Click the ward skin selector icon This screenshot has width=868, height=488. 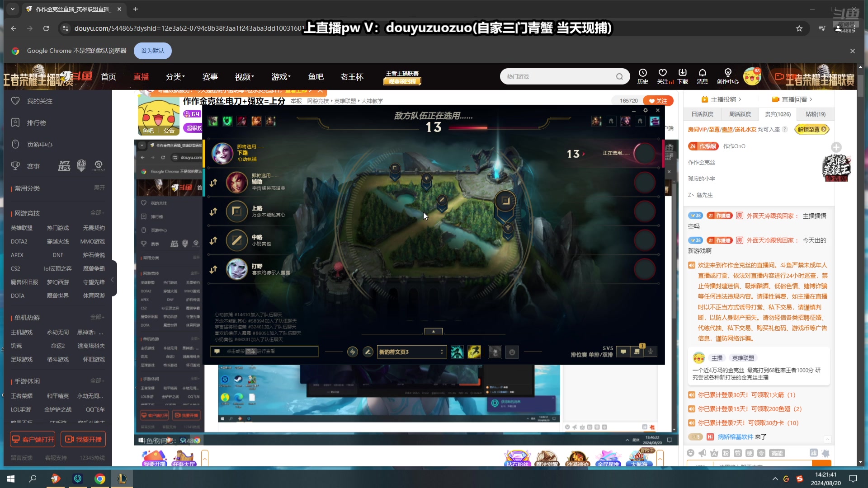(x=495, y=352)
